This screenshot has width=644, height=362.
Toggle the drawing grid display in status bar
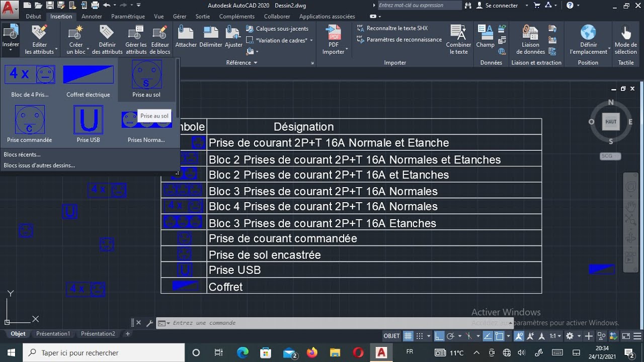pos(408,336)
